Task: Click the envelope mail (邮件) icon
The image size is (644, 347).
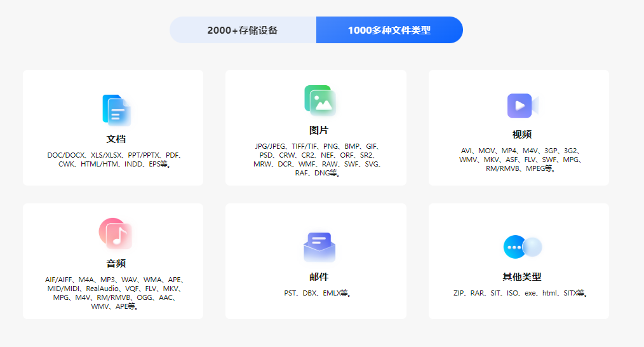Action: (319, 247)
